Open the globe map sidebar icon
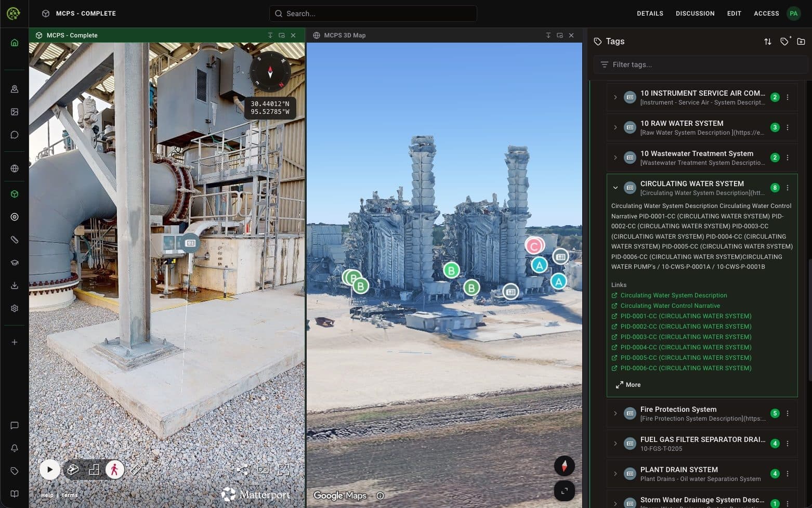The width and height of the screenshot is (812, 508). click(15, 168)
